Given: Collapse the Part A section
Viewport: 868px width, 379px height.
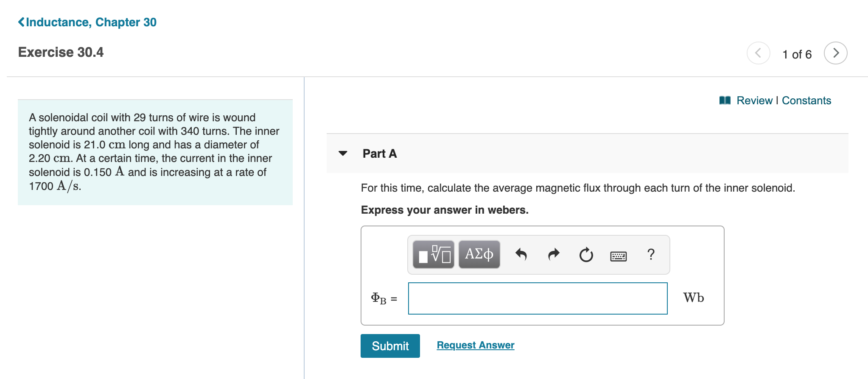Looking at the screenshot, I should [x=343, y=154].
